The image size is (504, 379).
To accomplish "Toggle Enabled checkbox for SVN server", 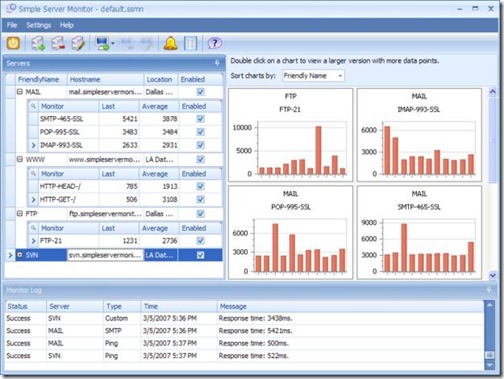I will 200,255.
